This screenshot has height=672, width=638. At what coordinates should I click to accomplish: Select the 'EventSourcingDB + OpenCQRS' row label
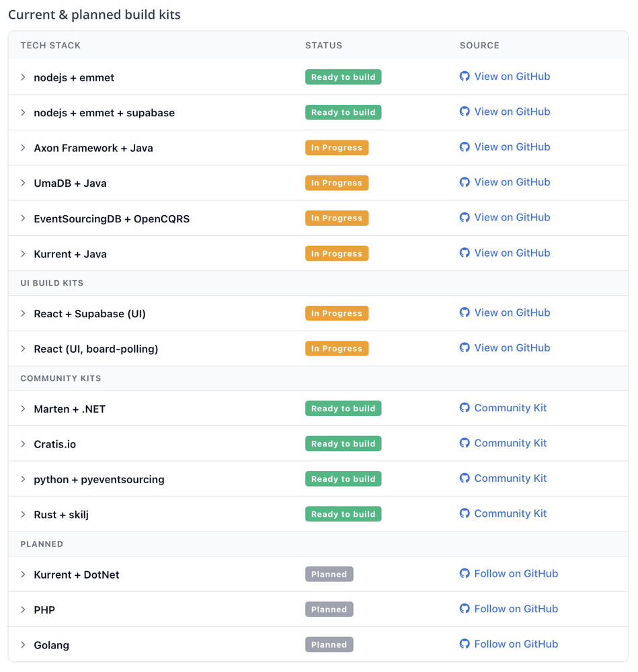(x=112, y=218)
